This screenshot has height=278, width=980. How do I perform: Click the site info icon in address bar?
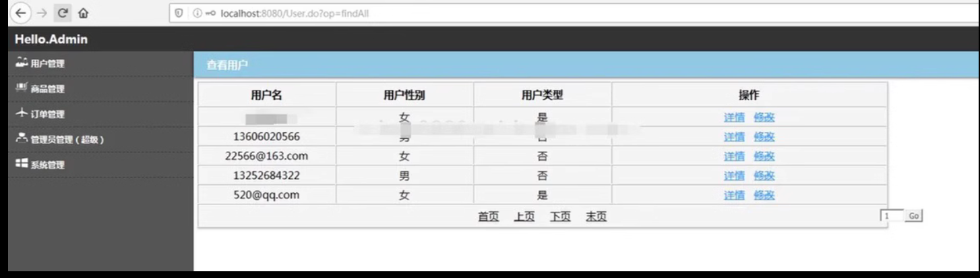[x=197, y=13]
